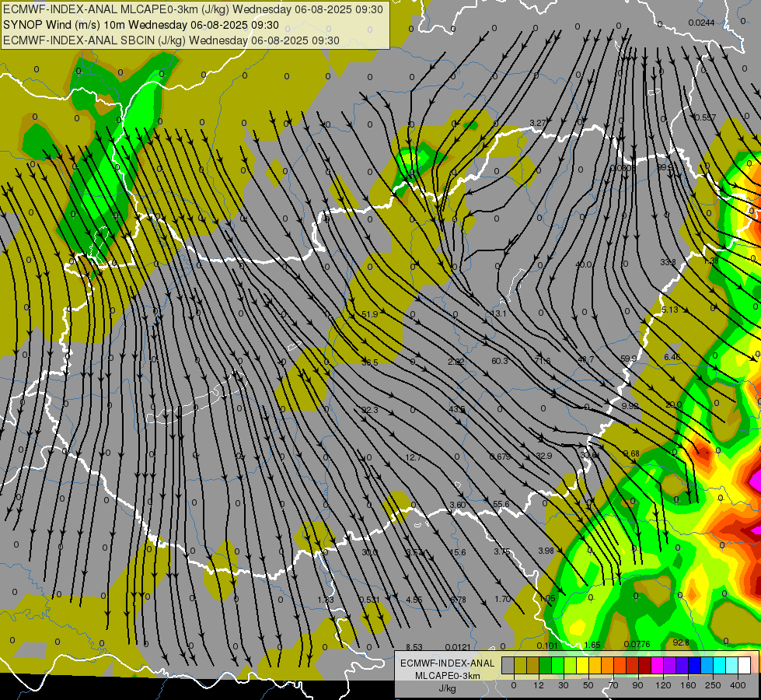Click the map value 32.9
The height and width of the screenshot is (700, 761).
tap(544, 456)
